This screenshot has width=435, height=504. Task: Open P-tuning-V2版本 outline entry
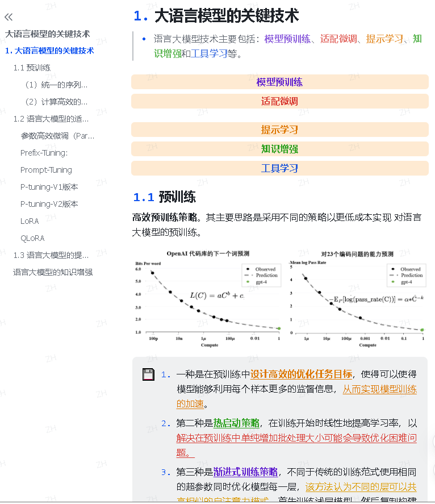(49, 204)
